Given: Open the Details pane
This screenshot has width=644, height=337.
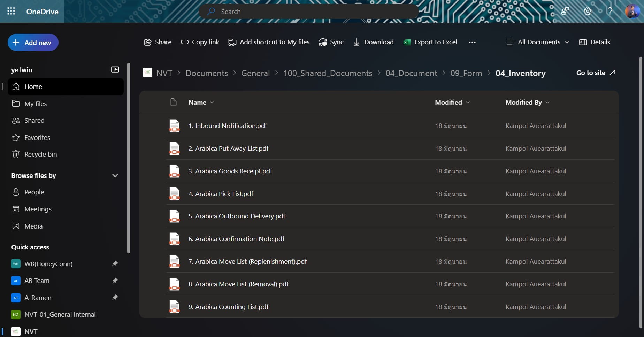Looking at the screenshot, I should pyautogui.click(x=595, y=42).
